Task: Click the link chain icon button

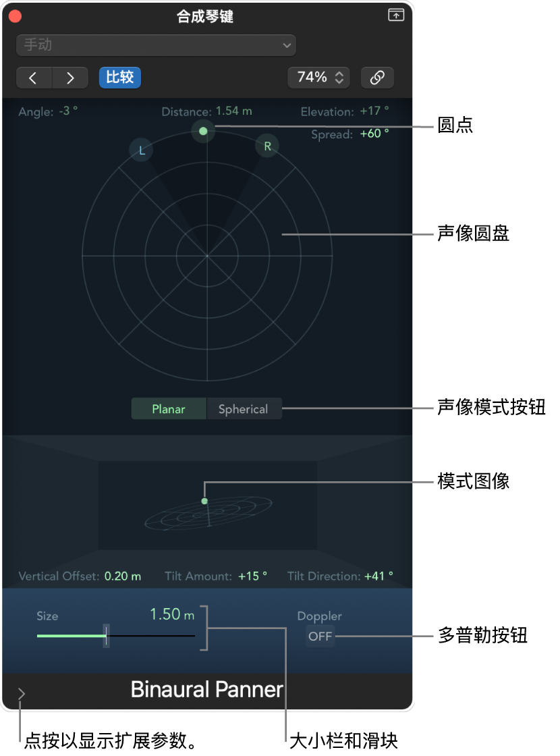Action: click(x=377, y=78)
